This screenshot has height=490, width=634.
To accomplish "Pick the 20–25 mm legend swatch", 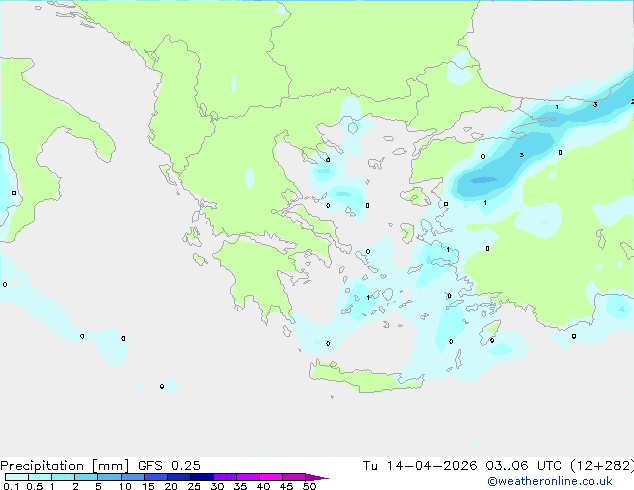I will pyautogui.click(x=178, y=477).
